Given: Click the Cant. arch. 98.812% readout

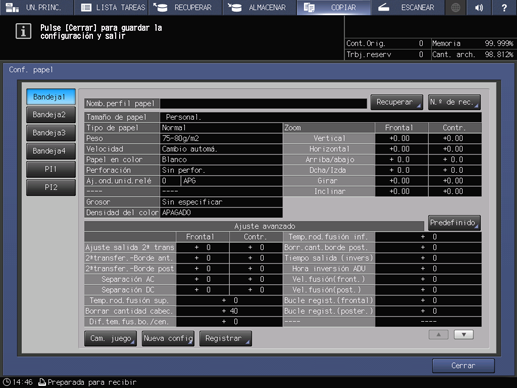Looking at the screenshot, I should pos(473,55).
